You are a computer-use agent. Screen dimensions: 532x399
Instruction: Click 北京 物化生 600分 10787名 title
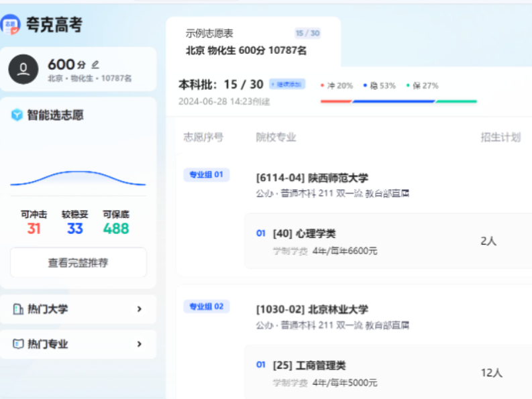246,50
